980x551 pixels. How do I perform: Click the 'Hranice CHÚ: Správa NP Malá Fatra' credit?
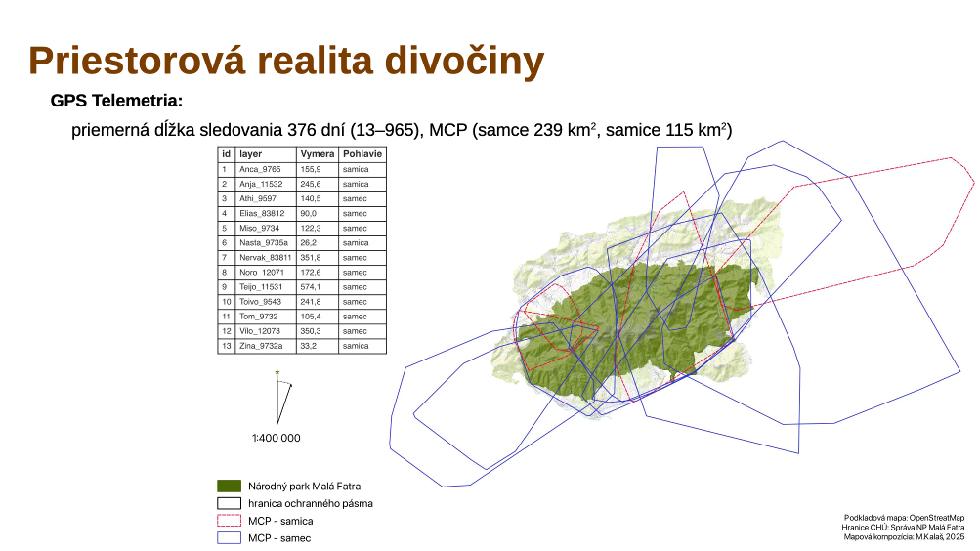pos(903,528)
